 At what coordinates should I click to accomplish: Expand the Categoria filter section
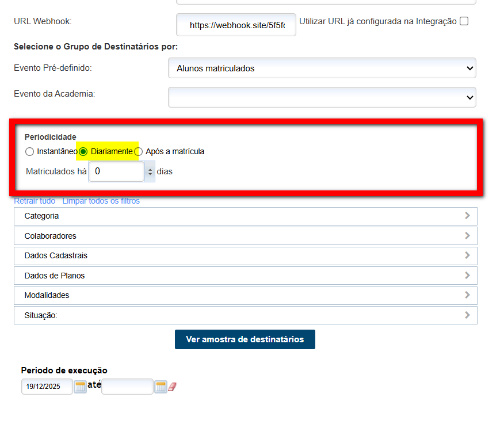tap(245, 216)
